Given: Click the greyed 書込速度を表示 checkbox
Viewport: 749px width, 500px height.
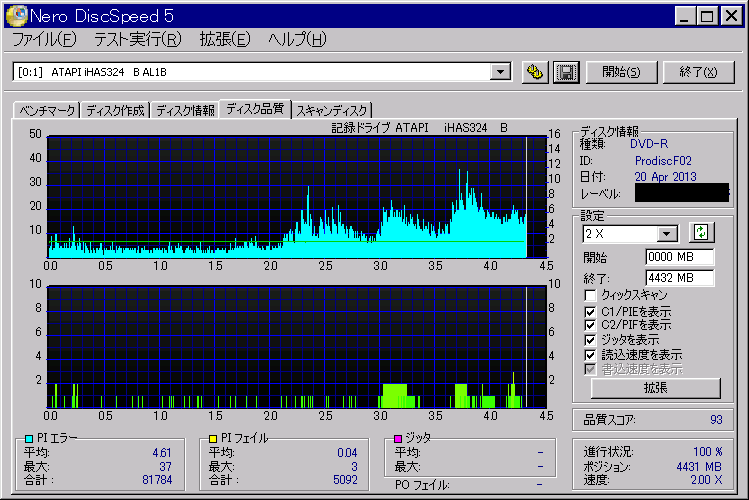Looking at the screenshot, I should click(x=590, y=369).
